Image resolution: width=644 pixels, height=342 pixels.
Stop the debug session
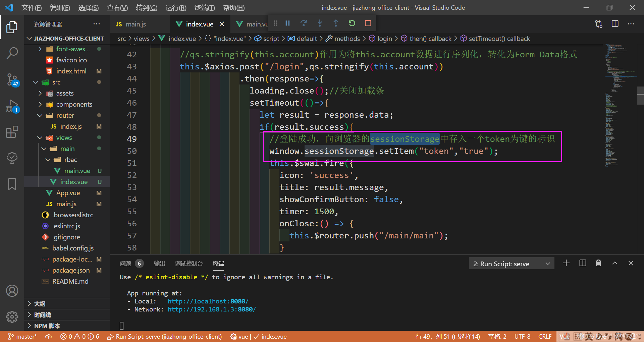368,23
